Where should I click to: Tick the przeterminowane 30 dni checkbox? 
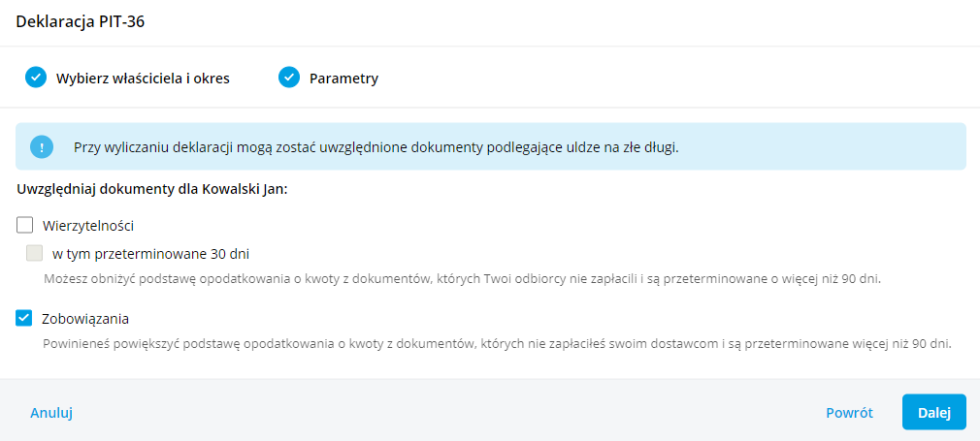click(x=35, y=254)
